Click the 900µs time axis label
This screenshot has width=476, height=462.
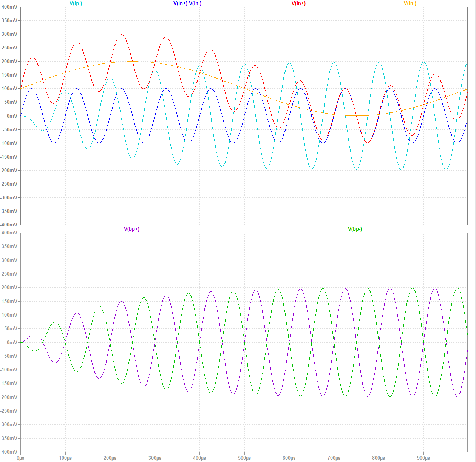(423, 458)
